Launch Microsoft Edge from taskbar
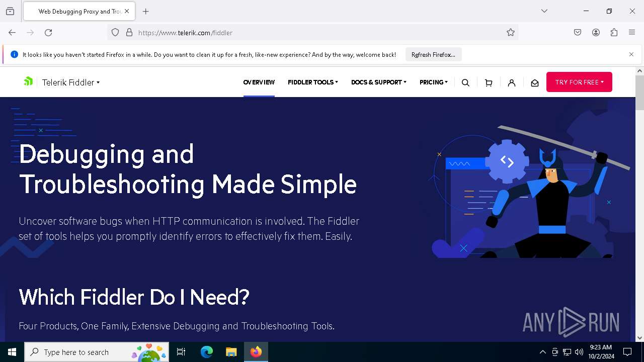The image size is (644, 362). click(206, 352)
